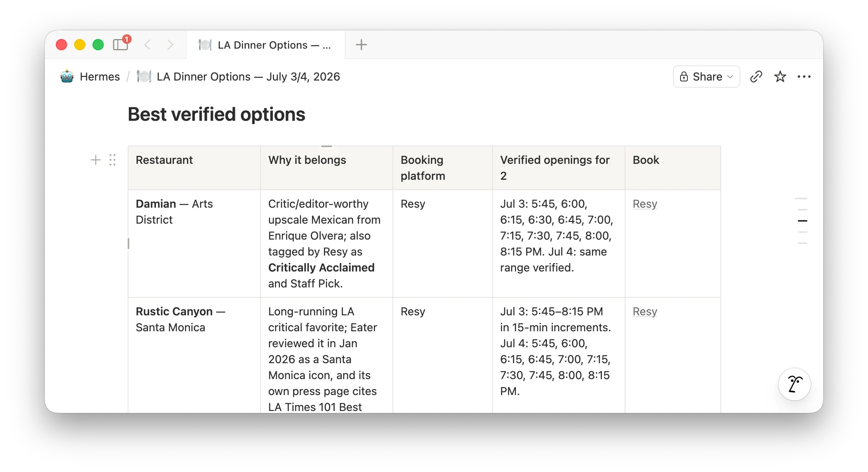The height and width of the screenshot is (472, 868).
Task: Jump to the highlighted outline marker
Action: (x=802, y=221)
